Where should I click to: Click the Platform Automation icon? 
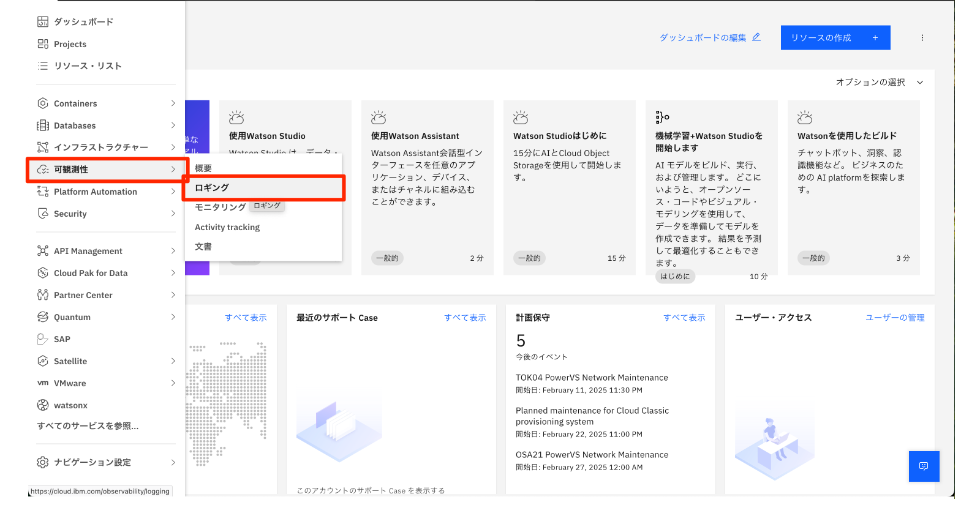43,192
